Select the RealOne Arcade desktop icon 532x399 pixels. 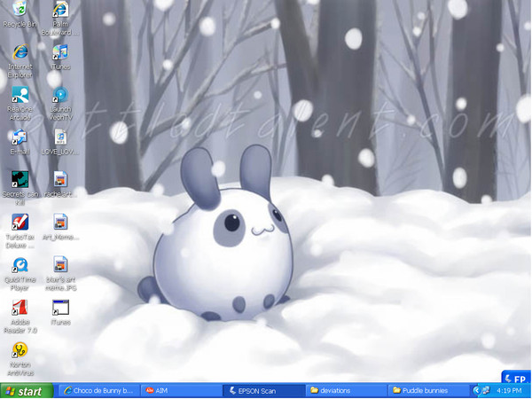pyautogui.click(x=20, y=95)
